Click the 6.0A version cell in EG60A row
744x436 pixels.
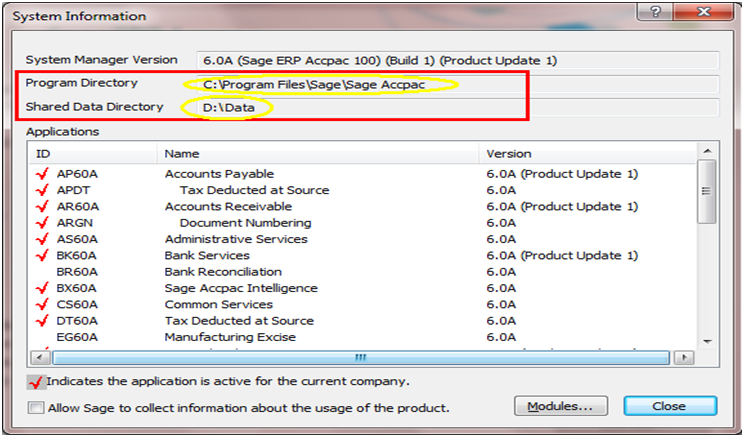coord(501,337)
